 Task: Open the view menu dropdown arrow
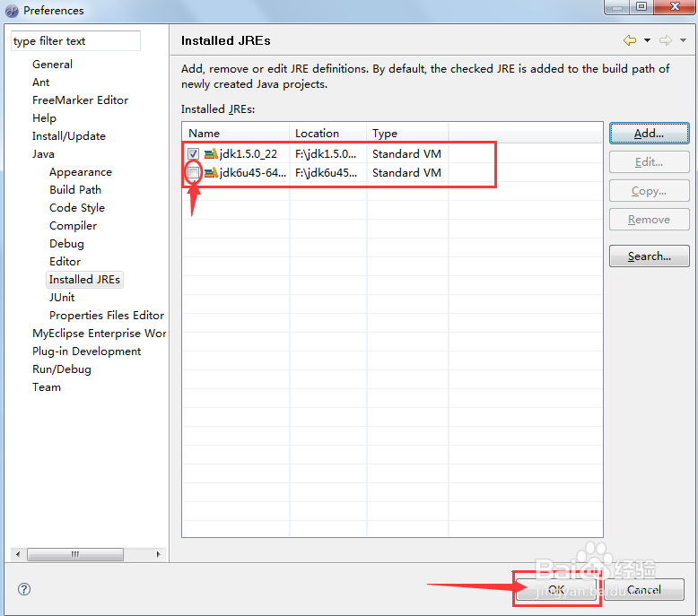click(683, 40)
